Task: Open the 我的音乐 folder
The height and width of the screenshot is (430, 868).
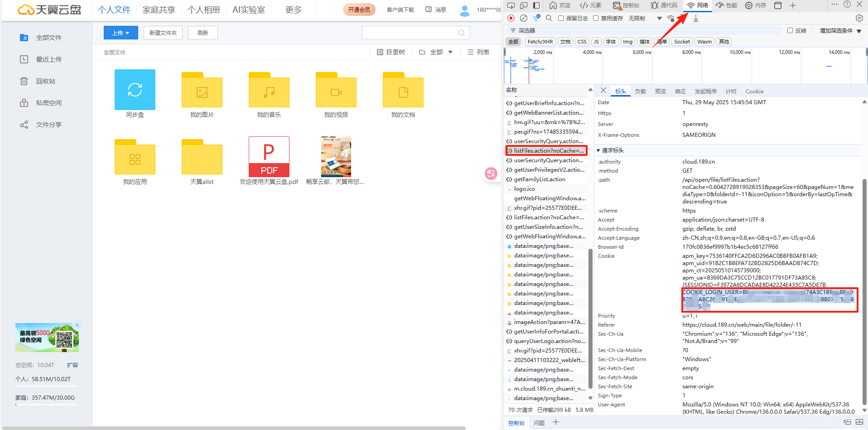Action: (269, 94)
